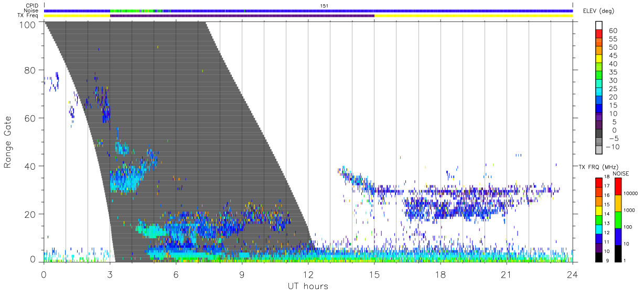This screenshot has height=297, width=644.
Task: Select the 6 tick on UT hours axis
Action: (x=176, y=274)
